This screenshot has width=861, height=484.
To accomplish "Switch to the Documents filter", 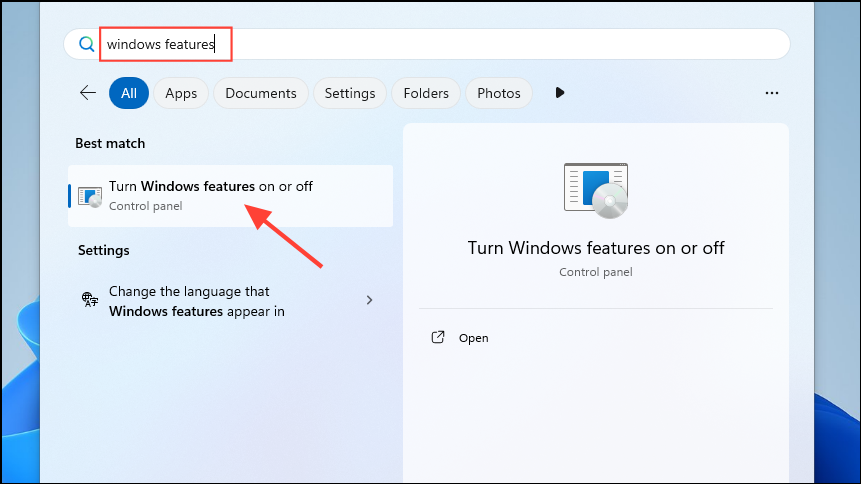I will (x=261, y=93).
